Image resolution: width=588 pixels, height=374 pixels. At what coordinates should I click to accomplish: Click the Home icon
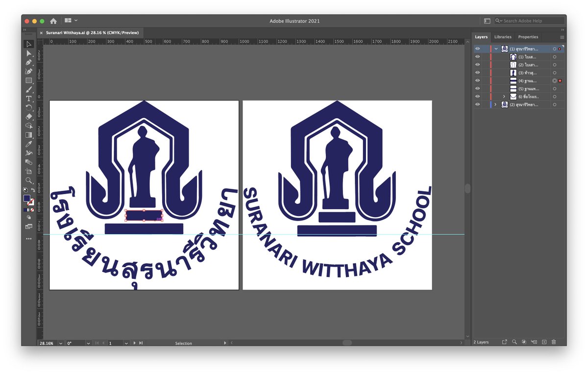[53, 21]
